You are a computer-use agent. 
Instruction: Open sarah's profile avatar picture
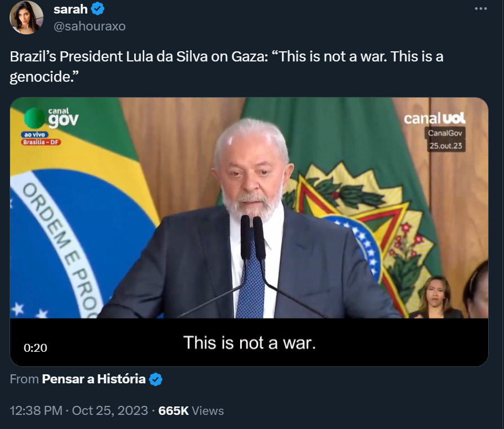(x=26, y=17)
